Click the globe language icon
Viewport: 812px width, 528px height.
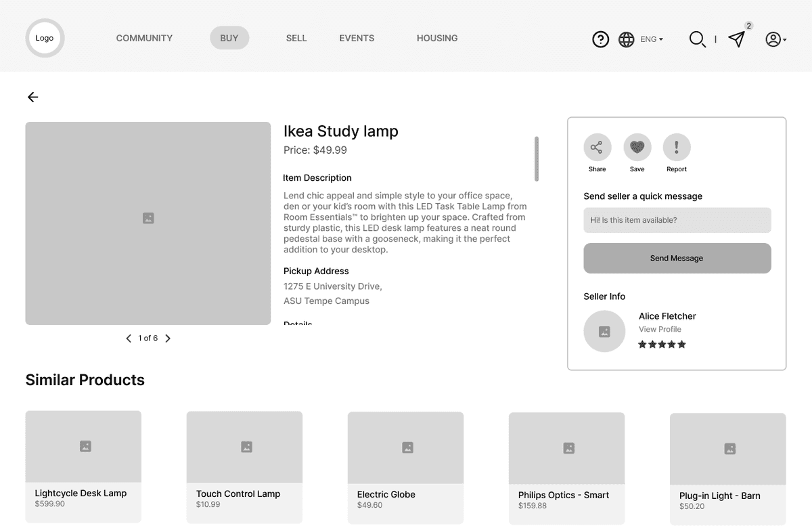pyautogui.click(x=627, y=39)
